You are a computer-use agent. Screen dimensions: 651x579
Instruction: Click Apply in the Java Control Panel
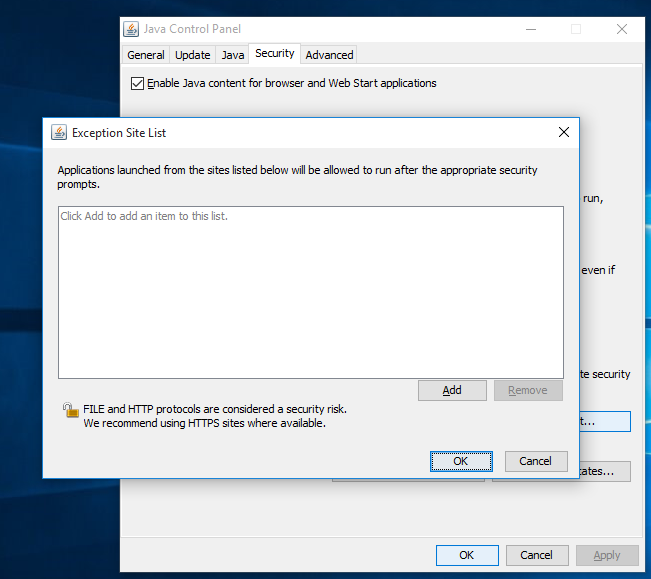[607, 555]
